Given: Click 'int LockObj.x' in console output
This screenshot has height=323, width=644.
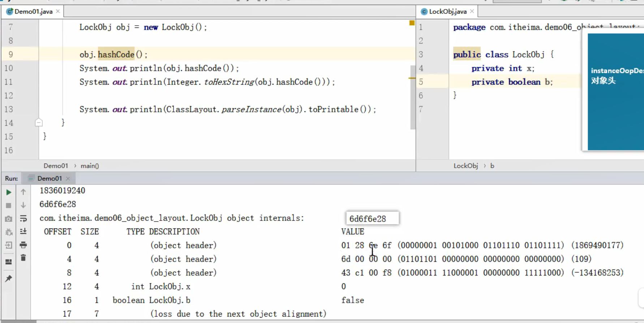Looking at the screenshot, I should click(x=160, y=287).
